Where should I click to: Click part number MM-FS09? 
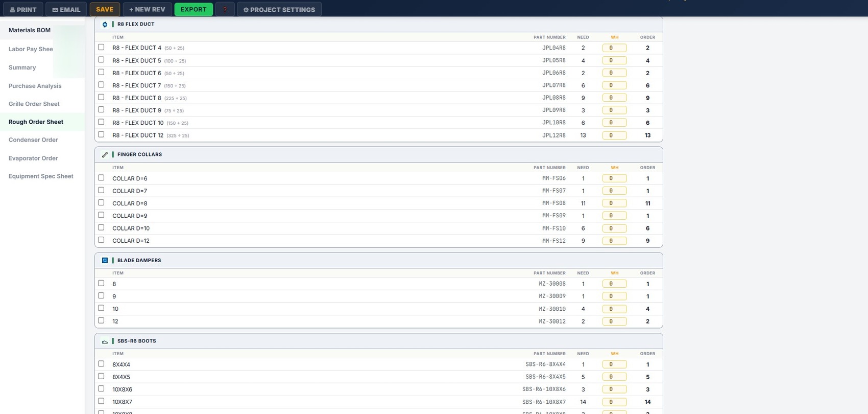point(554,216)
